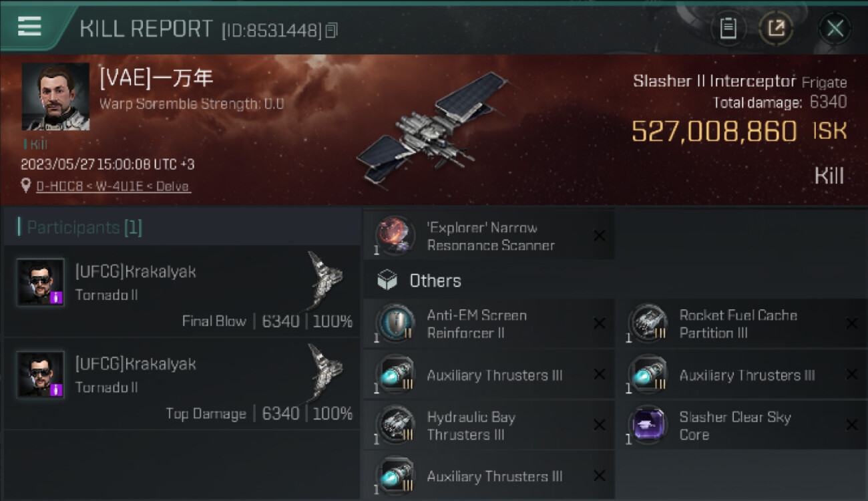Click info badge on Top Damage portrait

pyautogui.click(x=57, y=389)
